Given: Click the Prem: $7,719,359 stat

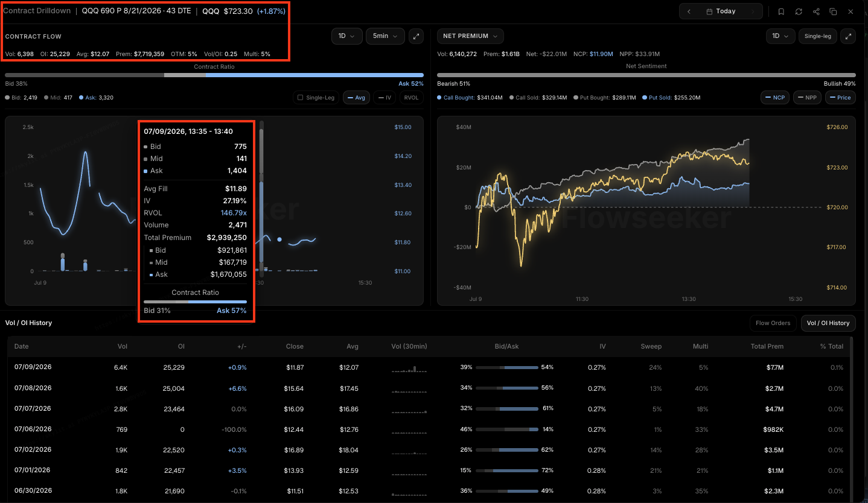Looking at the screenshot, I should click(139, 54).
